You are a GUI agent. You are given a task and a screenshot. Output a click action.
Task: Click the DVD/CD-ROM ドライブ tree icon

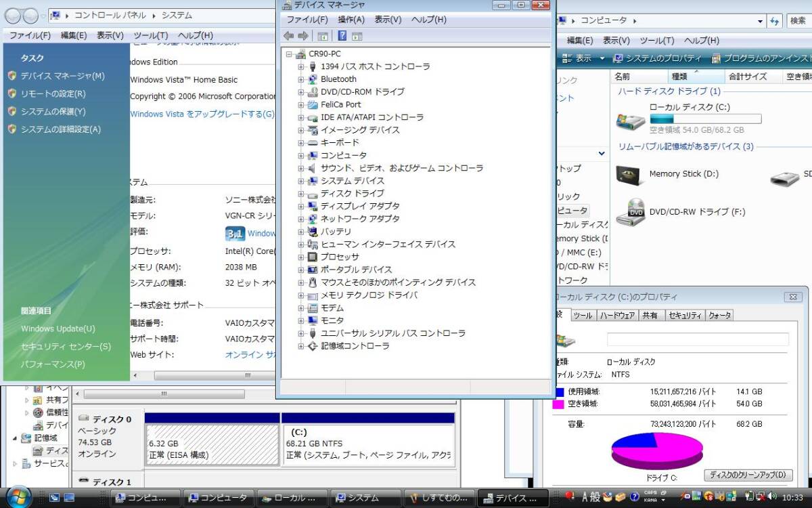tap(313, 91)
